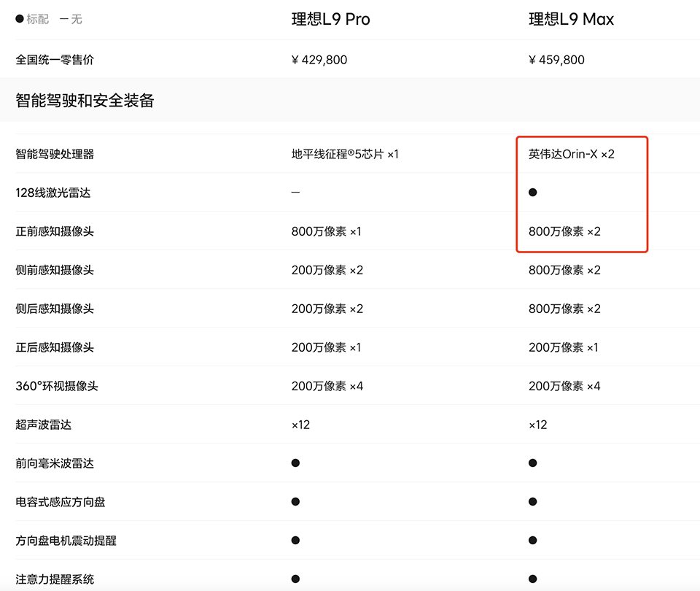The height and width of the screenshot is (591, 700).
Task: Click the 标配 legend dot
Action: [x=20, y=19]
